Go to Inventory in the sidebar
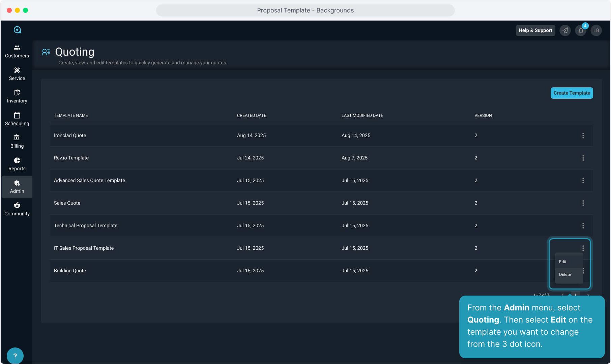 (x=17, y=97)
